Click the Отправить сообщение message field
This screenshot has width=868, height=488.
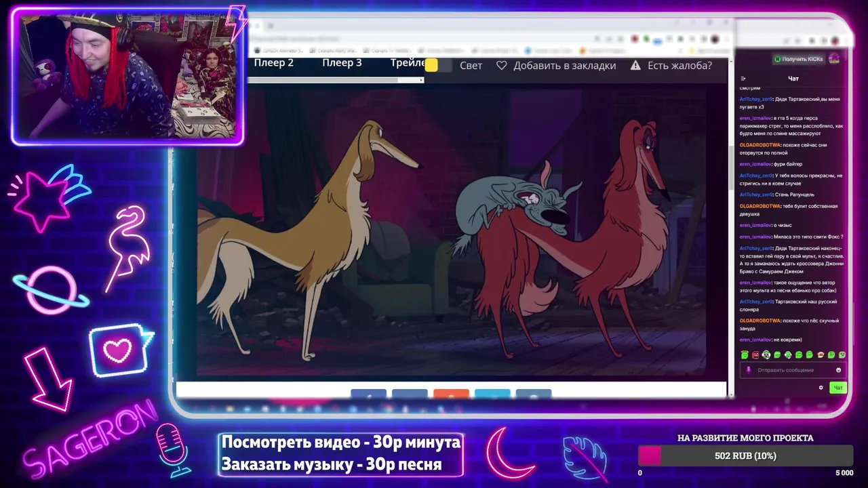coord(793,370)
